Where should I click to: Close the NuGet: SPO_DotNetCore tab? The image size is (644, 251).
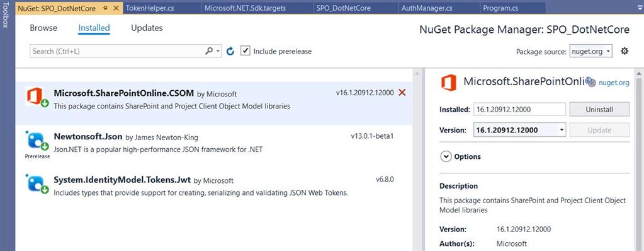116,8
